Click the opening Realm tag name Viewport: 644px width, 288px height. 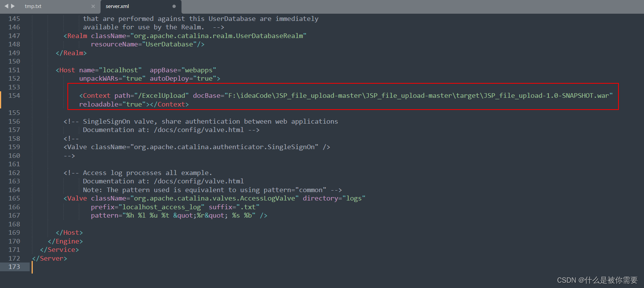pos(77,36)
